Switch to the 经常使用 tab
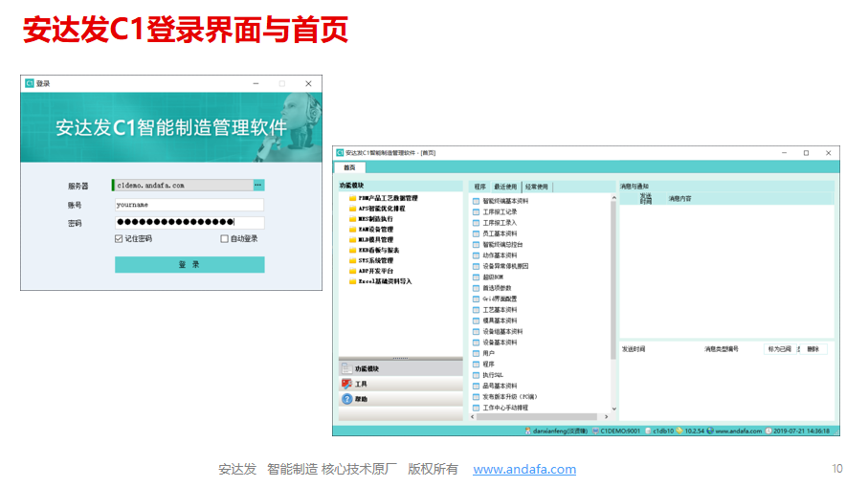This screenshot has height=487, width=868. coord(537,188)
